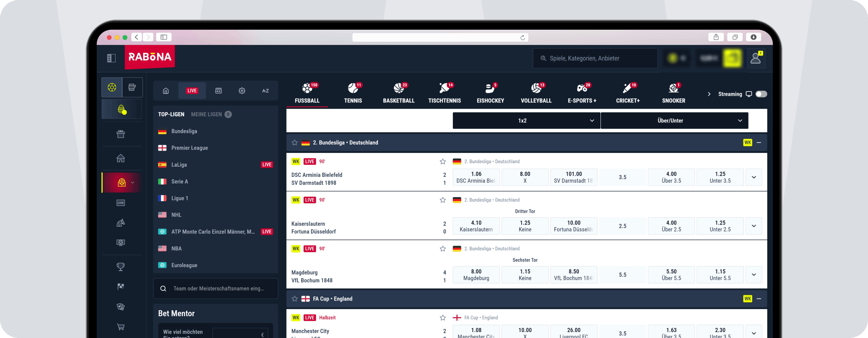Image resolution: width=868 pixels, height=338 pixels.
Task: Star the Magdeburg vs VfL Bochum match
Action: click(x=443, y=249)
